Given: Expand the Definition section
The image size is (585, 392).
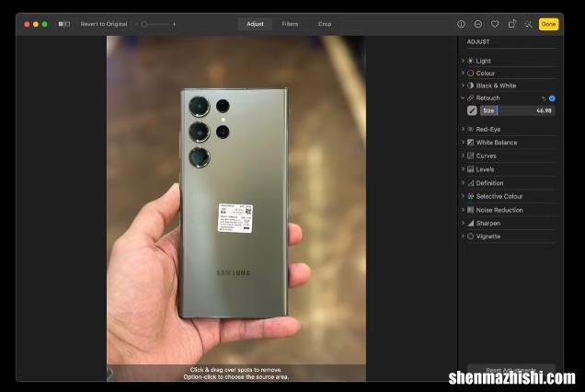Looking at the screenshot, I should [x=463, y=183].
